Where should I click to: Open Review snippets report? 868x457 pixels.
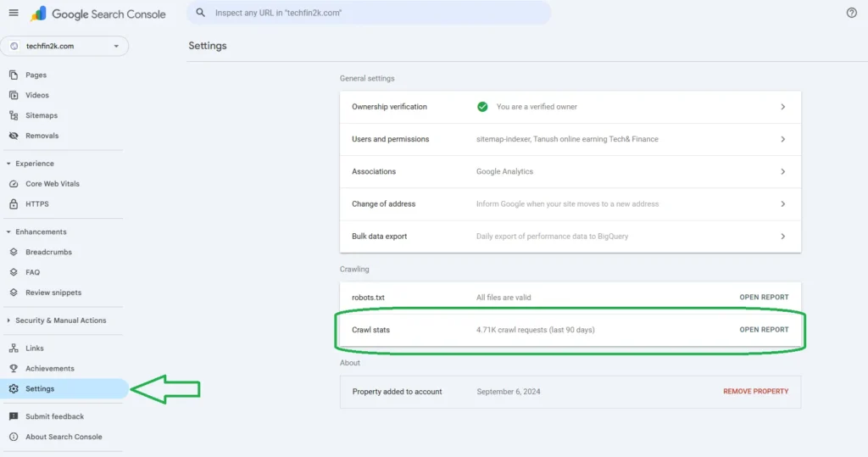(53, 293)
